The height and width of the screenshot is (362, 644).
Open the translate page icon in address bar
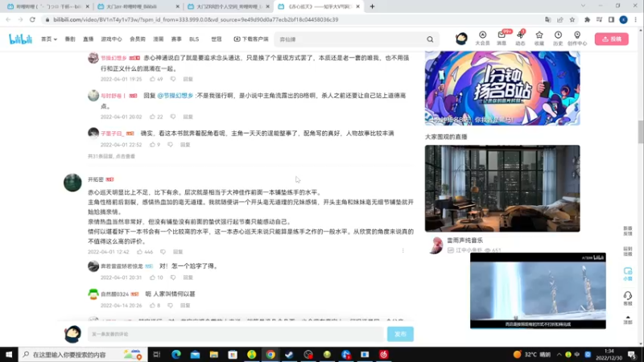(x=548, y=19)
